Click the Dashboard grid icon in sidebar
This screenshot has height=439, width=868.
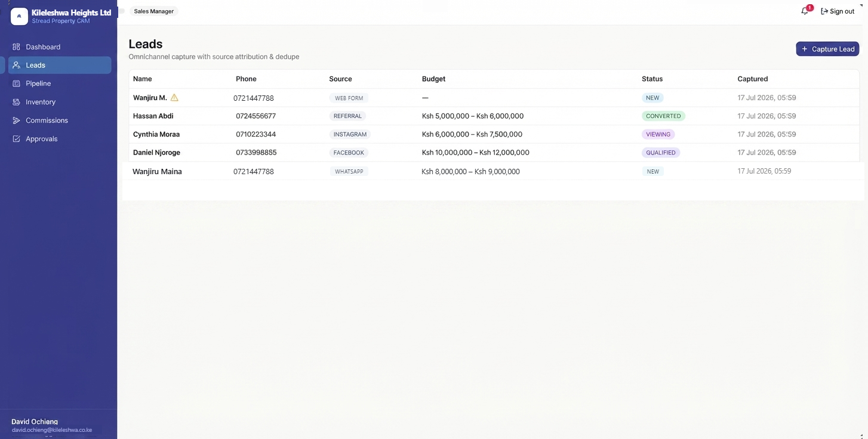[x=16, y=47]
